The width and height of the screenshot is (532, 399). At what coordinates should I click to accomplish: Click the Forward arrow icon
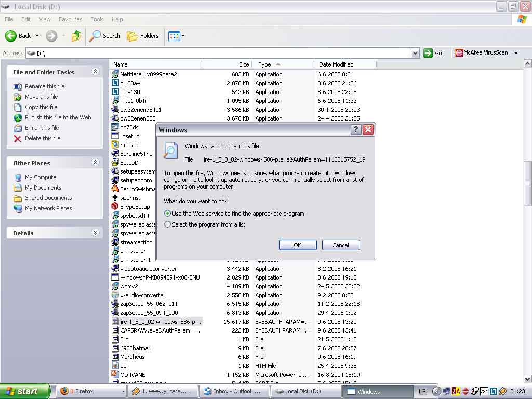pos(51,36)
